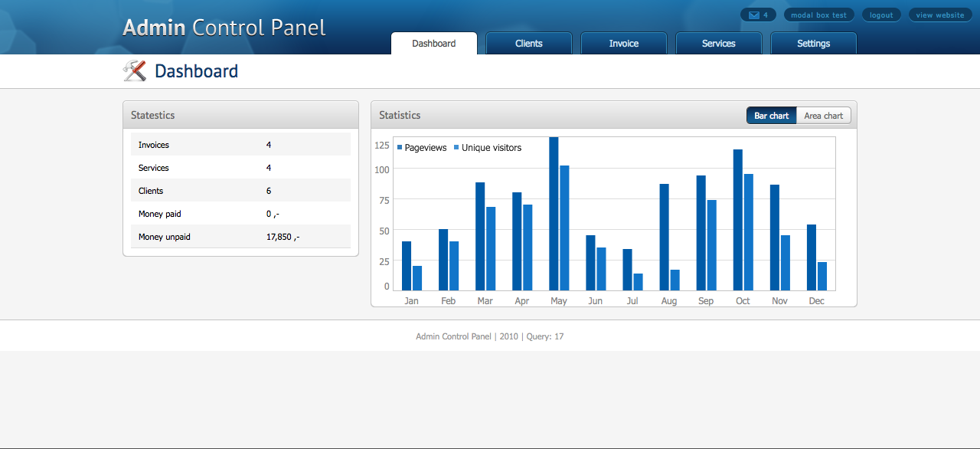Image resolution: width=980 pixels, height=449 pixels.
Task: Go to the Invoice tab
Action: (x=624, y=44)
